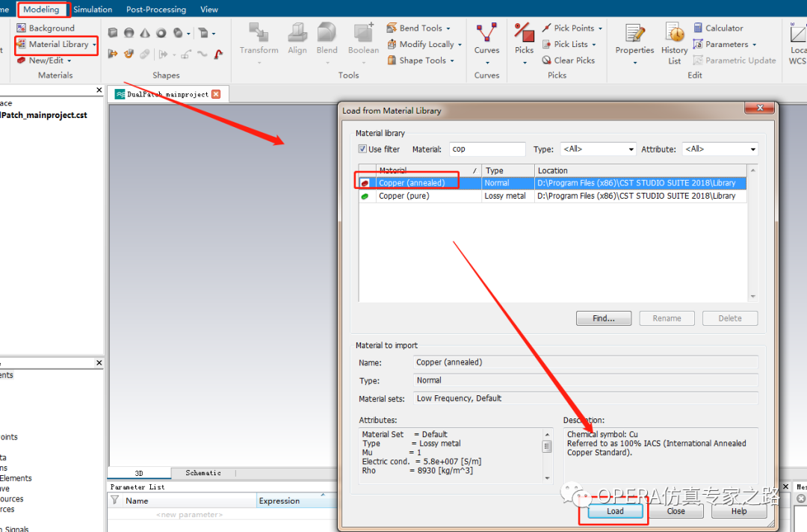Switch to the View ribbon tab
The image size is (807, 532).
pyautogui.click(x=209, y=9)
